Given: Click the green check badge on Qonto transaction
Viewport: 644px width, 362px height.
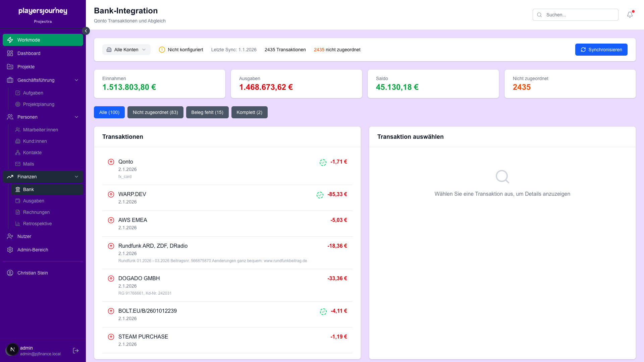Looking at the screenshot, I should click(323, 163).
